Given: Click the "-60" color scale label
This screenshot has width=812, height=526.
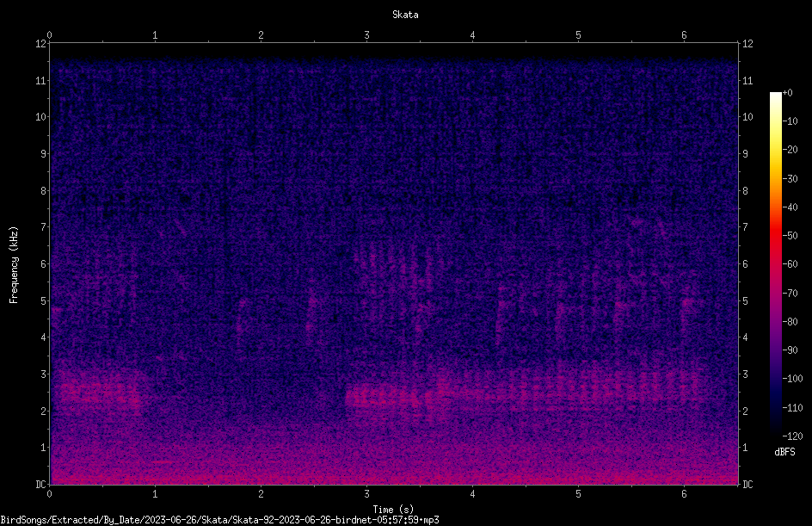Looking at the screenshot, I should 790,264.
